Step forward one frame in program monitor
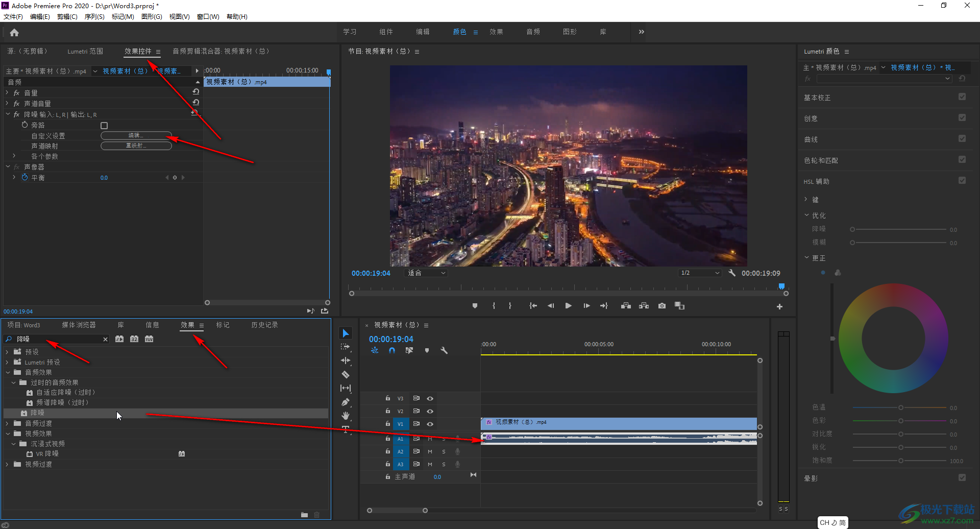Screen dimensions: 980x529 pyautogui.click(x=586, y=306)
